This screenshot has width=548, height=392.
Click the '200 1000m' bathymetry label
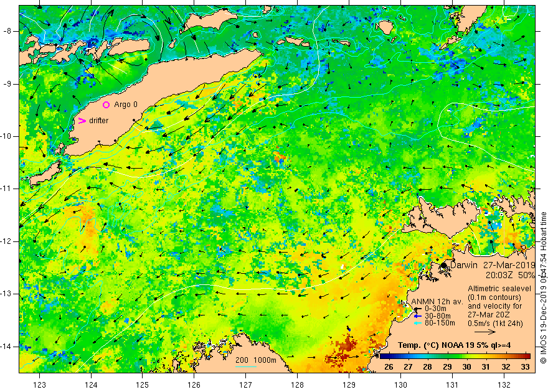tap(255, 360)
